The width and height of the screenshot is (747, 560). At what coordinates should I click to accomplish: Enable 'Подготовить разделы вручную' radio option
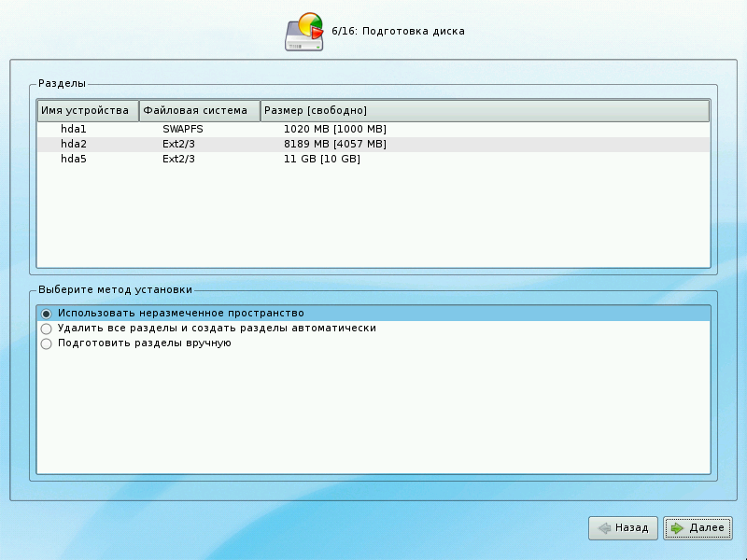[46, 343]
